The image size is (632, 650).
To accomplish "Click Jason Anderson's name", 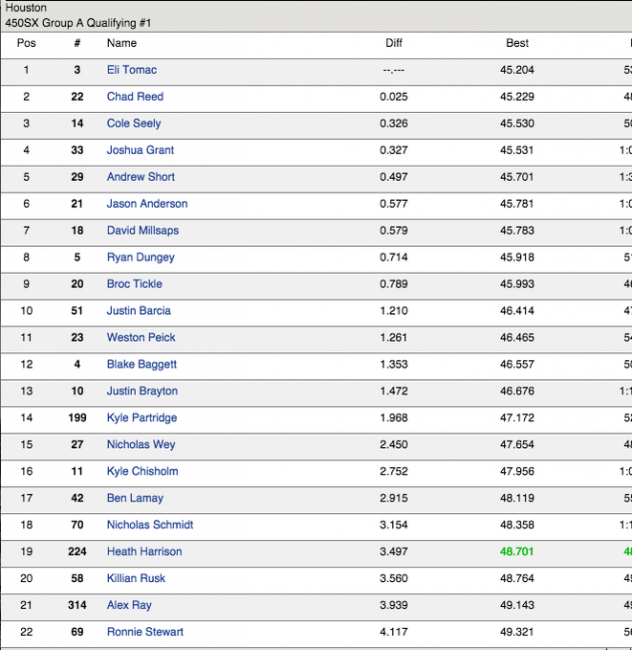I will point(147,204).
